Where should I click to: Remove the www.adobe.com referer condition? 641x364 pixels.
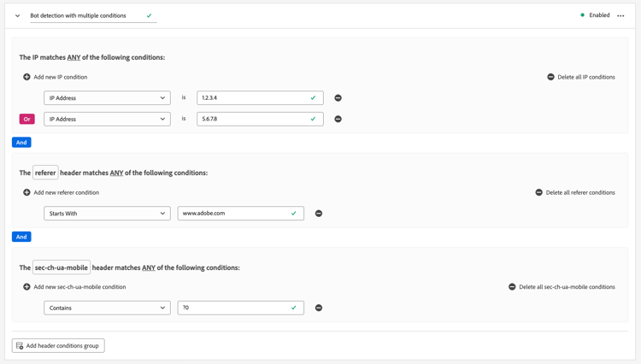click(x=319, y=214)
